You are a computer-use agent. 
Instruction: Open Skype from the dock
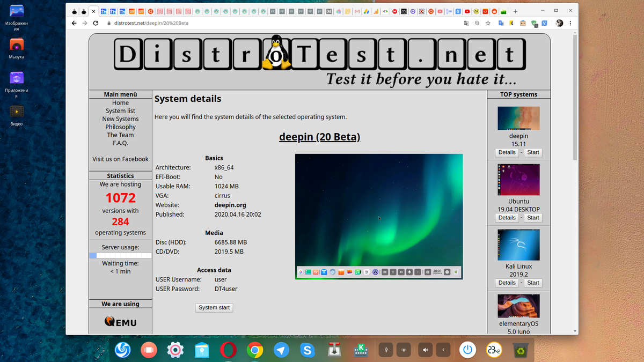307,350
